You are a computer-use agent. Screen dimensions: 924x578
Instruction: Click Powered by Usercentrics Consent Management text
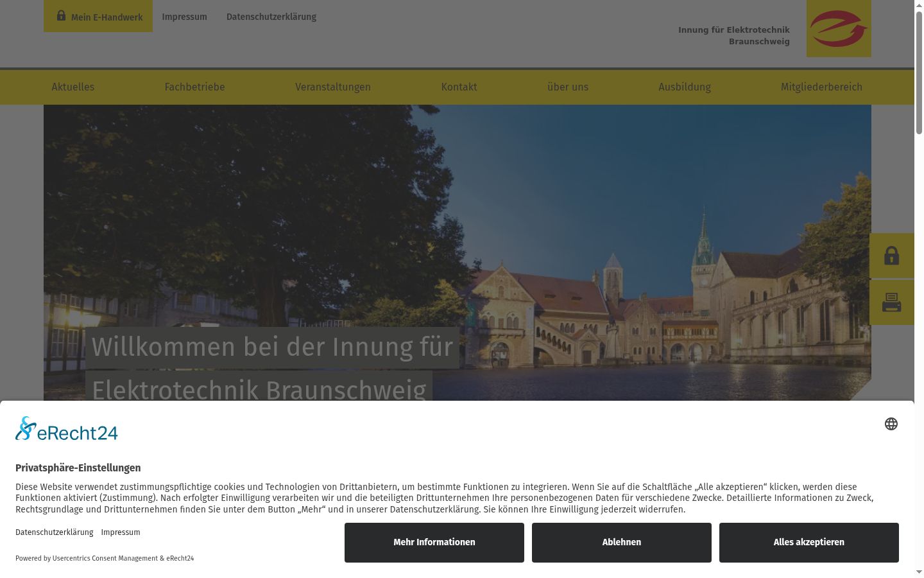click(105, 559)
